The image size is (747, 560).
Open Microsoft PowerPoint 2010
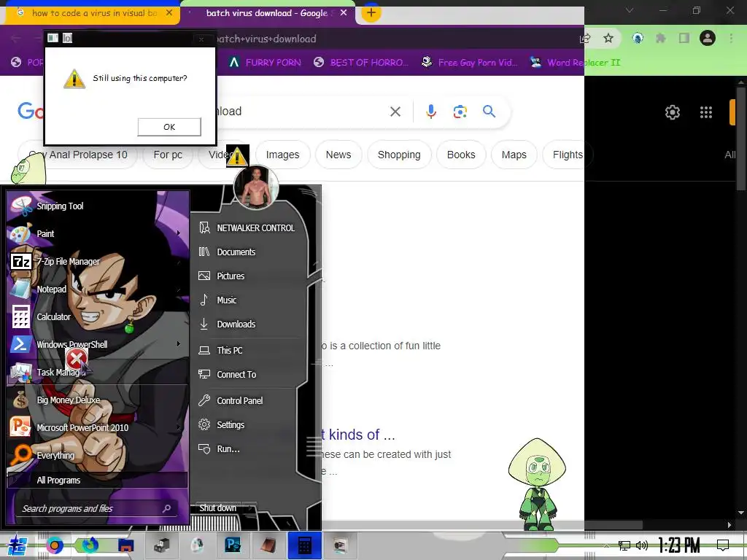[x=97, y=427]
